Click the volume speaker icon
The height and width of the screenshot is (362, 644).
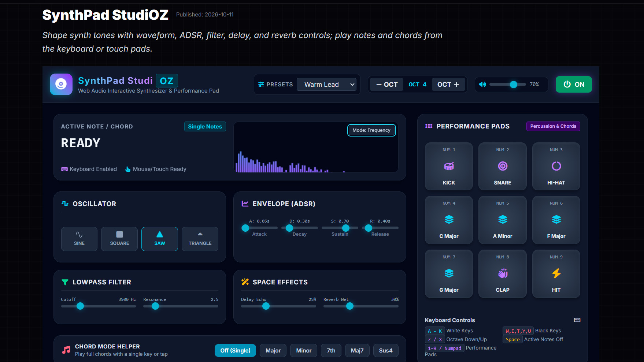482,85
